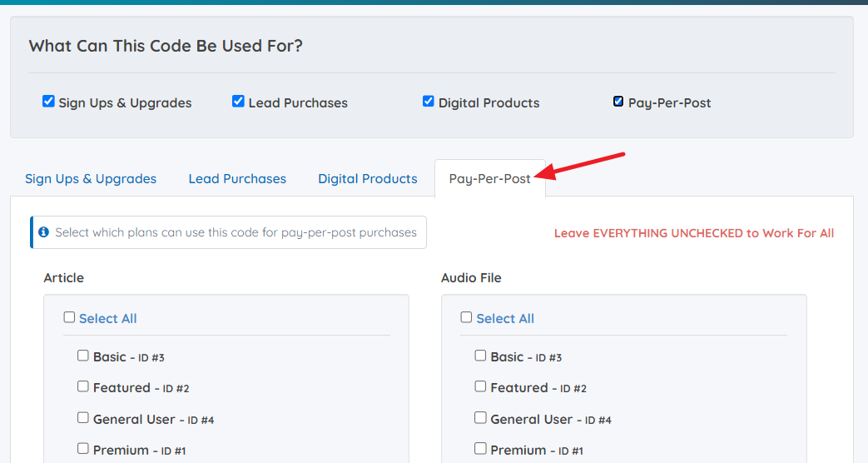The width and height of the screenshot is (868, 463).
Task: Enable Basic ID #3 under Audio File
Action: pyautogui.click(x=480, y=356)
